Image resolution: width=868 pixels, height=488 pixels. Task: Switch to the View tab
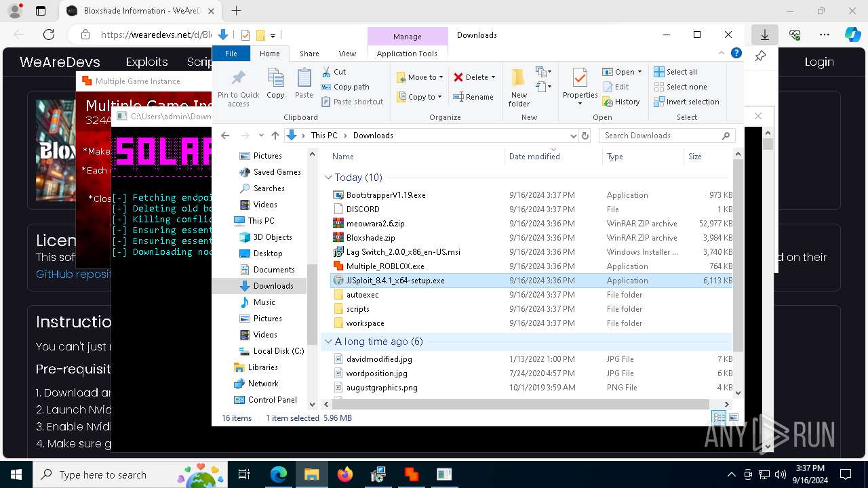(x=347, y=54)
